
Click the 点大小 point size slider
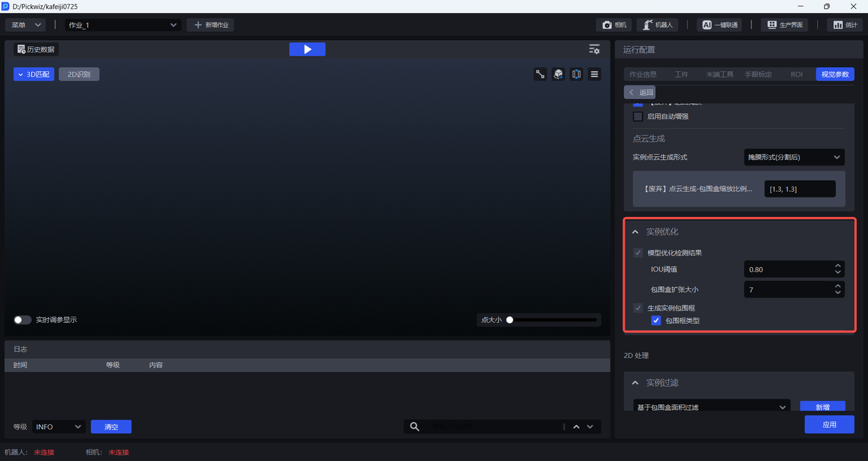pyautogui.click(x=553, y=320)
